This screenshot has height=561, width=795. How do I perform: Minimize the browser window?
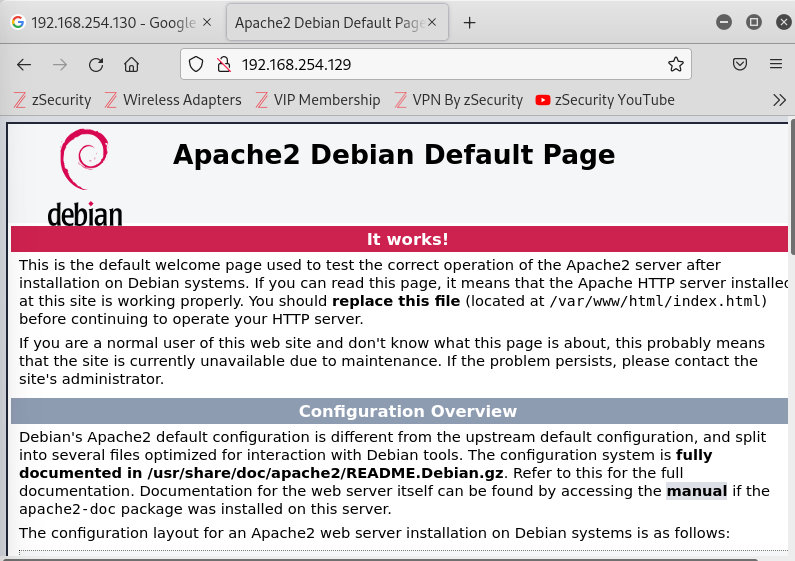coord(724,22)
